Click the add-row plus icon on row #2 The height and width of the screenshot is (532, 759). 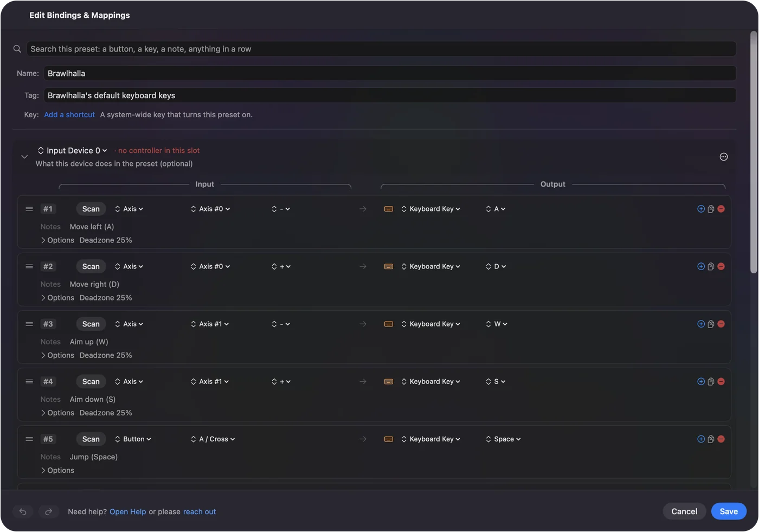tap(701, 266)
